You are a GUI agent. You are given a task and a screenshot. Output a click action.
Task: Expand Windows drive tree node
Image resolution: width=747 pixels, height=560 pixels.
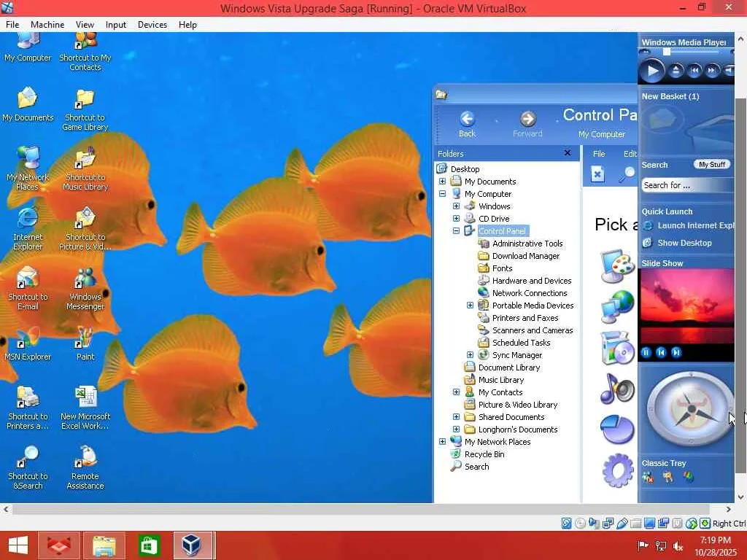tap(456, 206)
